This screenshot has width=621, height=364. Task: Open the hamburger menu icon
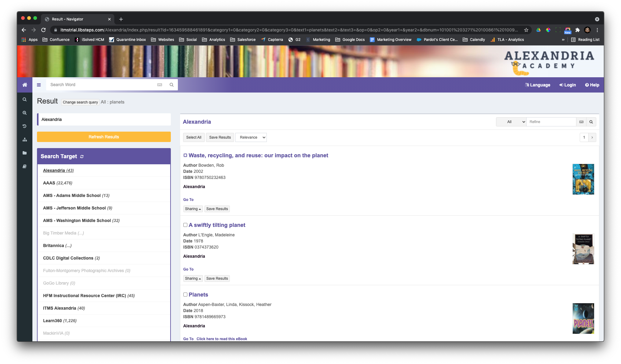point(39,85)
